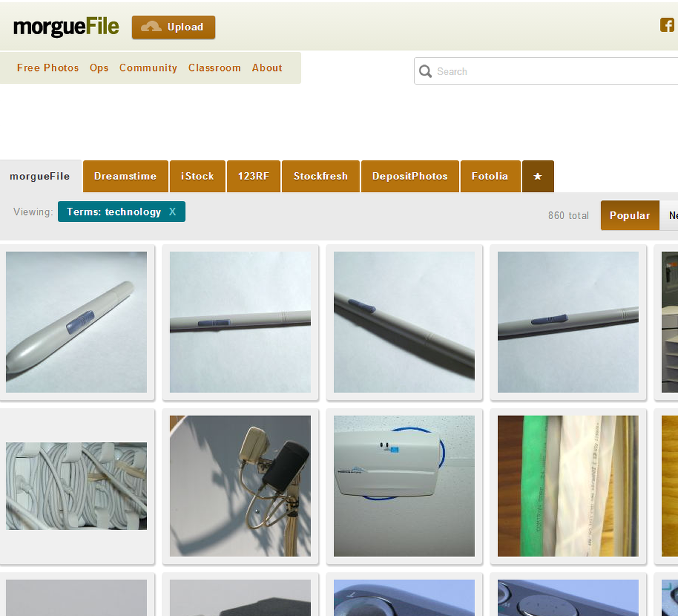Open the star favorites tab
The width and height of the screenshot is (678, 616).
pyautogui.click(x=538, y=176)
